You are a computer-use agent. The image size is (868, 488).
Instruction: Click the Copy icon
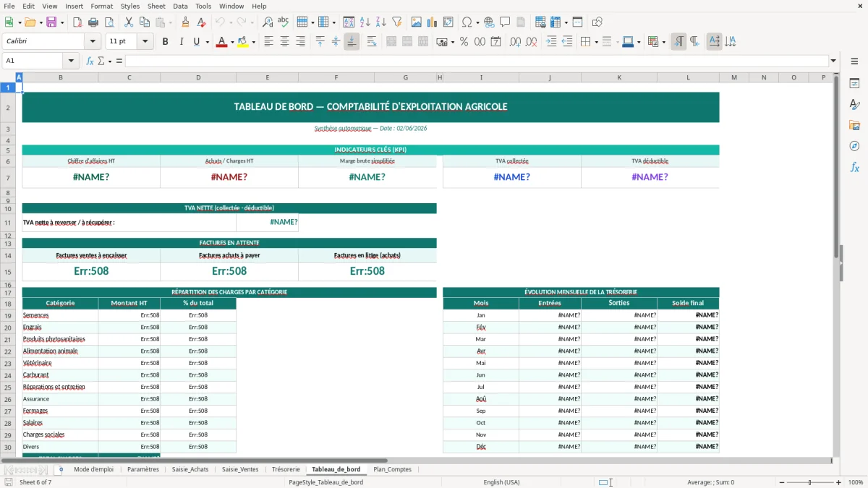pos(144,22)
